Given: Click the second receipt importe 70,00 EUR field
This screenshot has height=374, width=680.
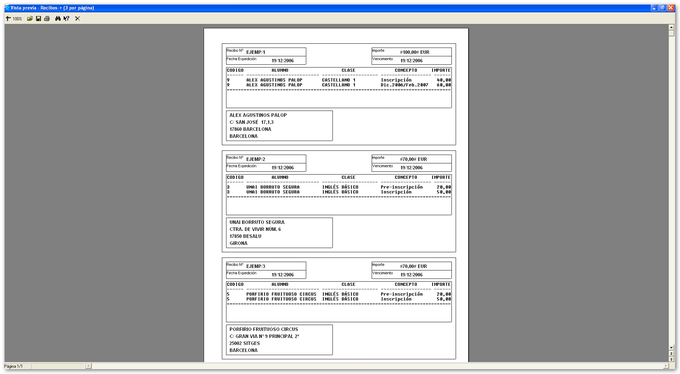Looking at the screenshot, I should (411, 159).
